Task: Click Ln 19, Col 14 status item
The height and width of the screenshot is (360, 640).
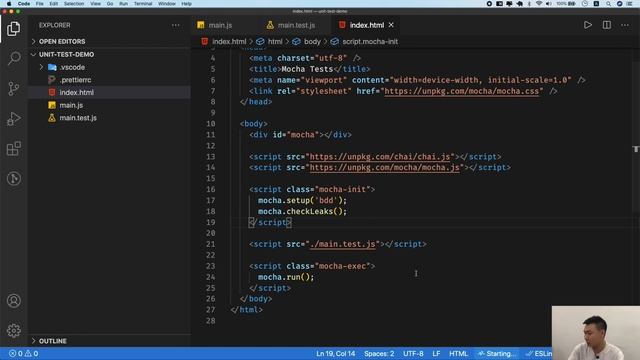Action: point(336,353)
